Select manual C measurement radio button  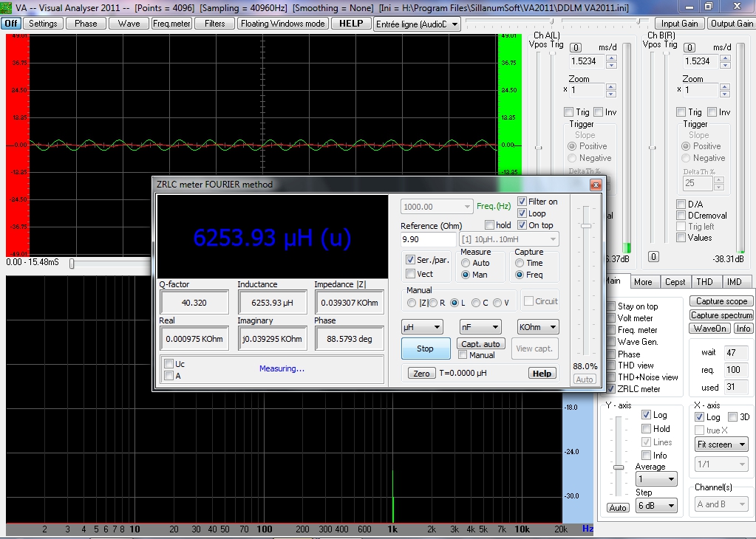click(x=475, y=303)
